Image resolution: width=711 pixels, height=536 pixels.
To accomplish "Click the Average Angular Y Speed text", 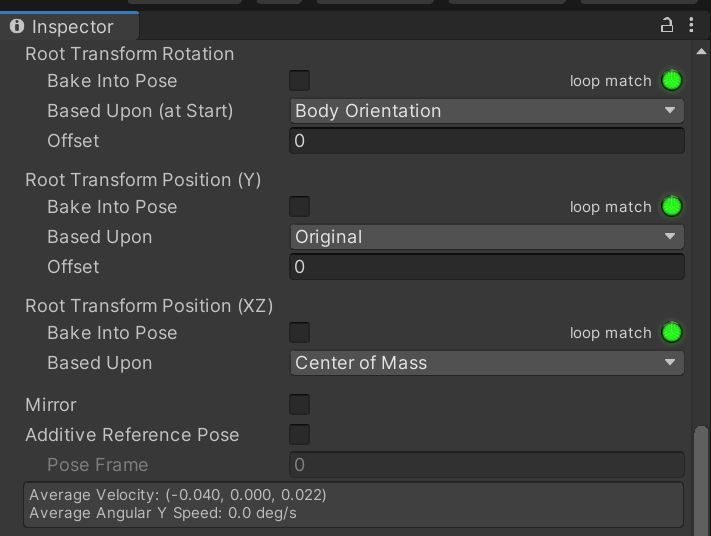I will [x=163, y=513].
